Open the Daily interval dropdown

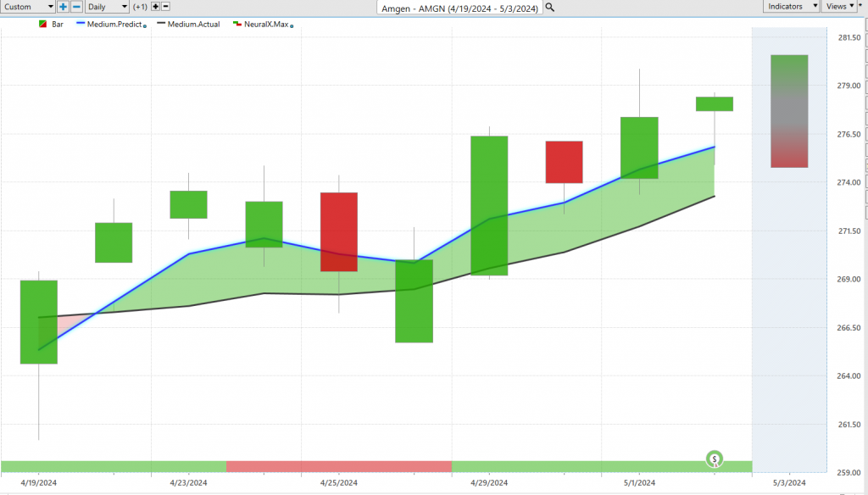pyautogui.click(x=108, y=7)
